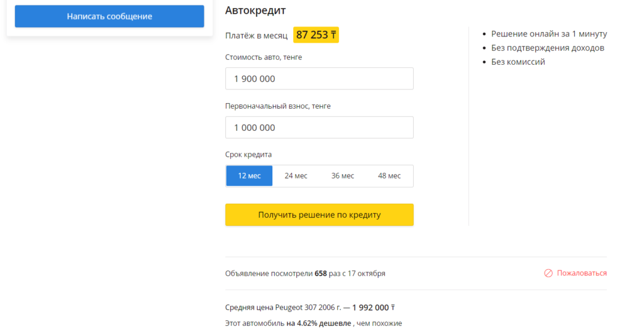
Task: Click the Без комиссий list item
Action: tap(518, 62)
